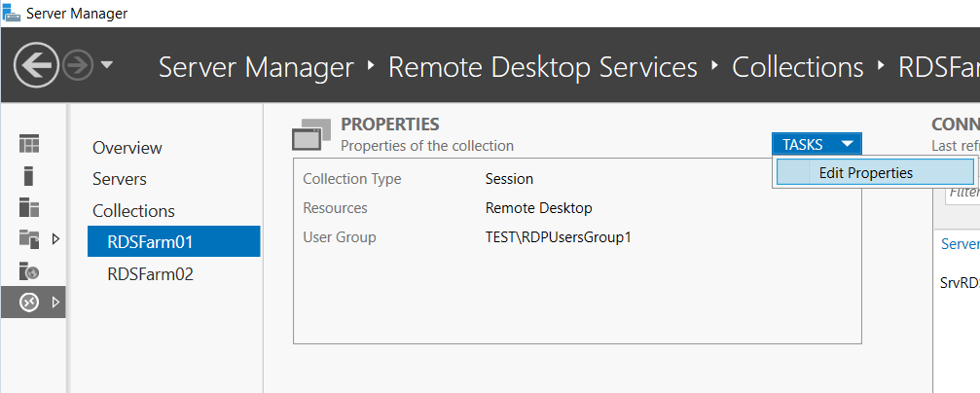Open the IIS sidebar icon
Image resolution: width=980 pixels, height=393 pixels.
[x=29, y=270]
